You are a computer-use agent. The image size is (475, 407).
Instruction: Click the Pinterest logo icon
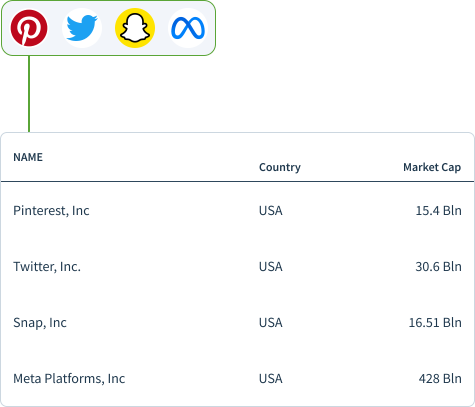(x=29, y=28)
